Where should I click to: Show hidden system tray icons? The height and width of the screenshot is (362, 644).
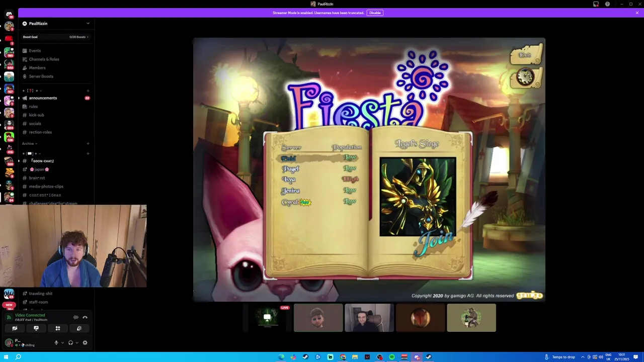point(583,357)
